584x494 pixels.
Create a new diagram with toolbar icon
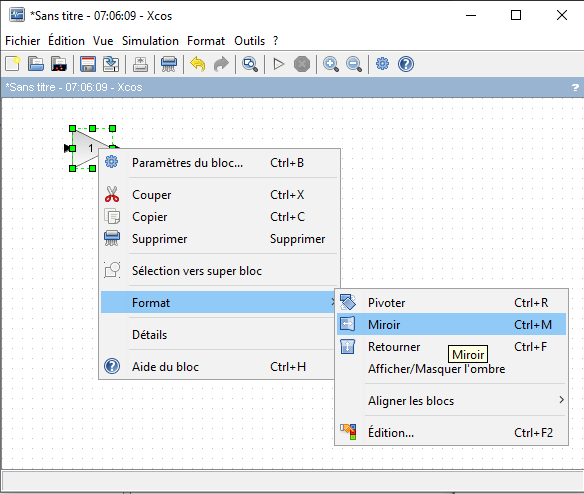pyautogui.click(x=13, y=64)
